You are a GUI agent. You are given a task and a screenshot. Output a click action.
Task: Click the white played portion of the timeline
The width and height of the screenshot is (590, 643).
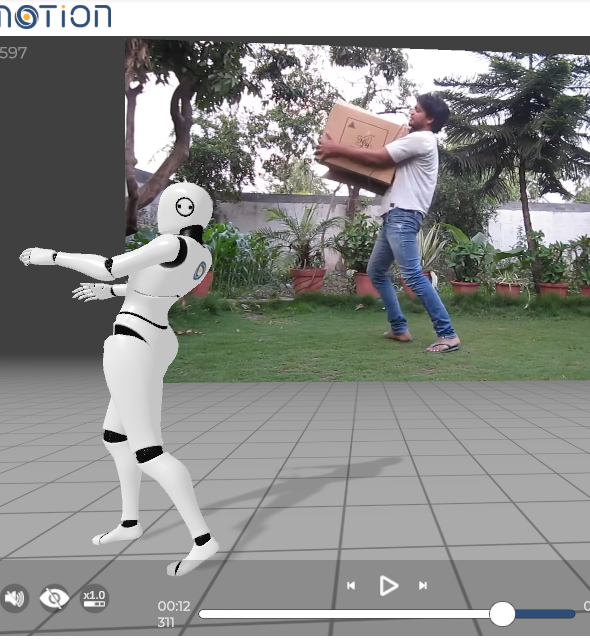click(x=344, y=614)
